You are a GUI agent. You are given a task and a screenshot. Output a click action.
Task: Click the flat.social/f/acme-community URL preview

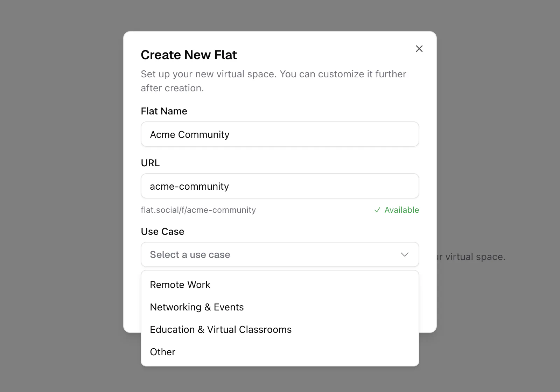pyautogui.click(x=198, y=210)
